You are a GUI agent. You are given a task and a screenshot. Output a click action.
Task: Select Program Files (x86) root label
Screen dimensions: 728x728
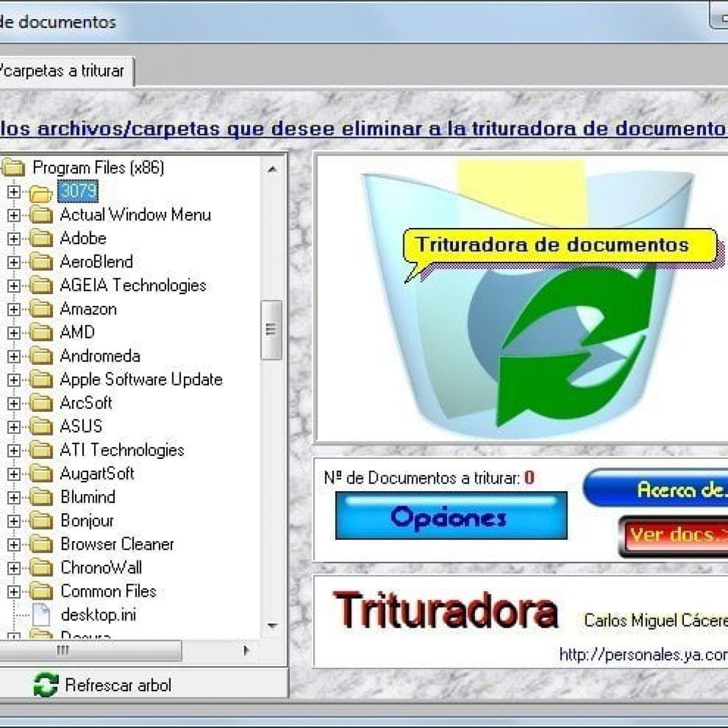pyautogui.click(x=98, y=168)
